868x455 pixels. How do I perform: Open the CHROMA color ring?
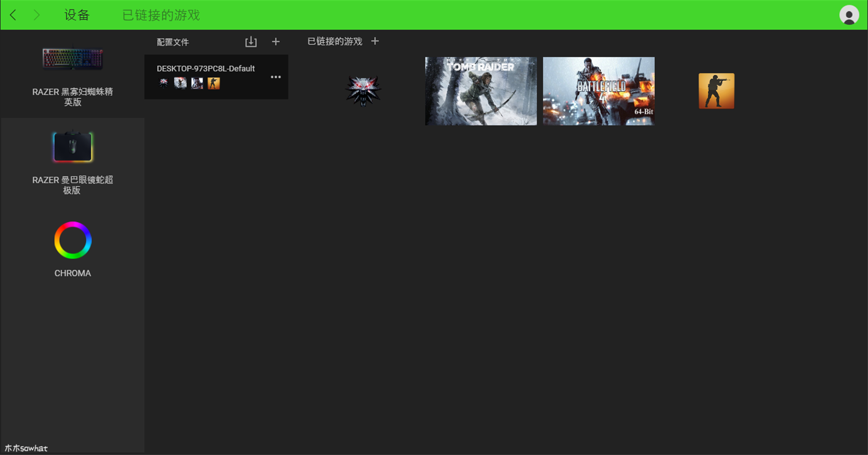pyautogui.click(x=73, y=240)
